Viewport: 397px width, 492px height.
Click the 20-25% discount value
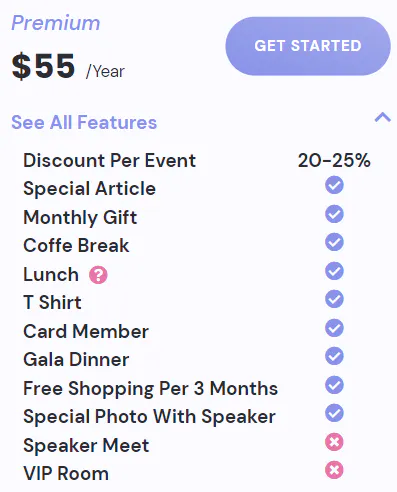click(x=334, y=160)
